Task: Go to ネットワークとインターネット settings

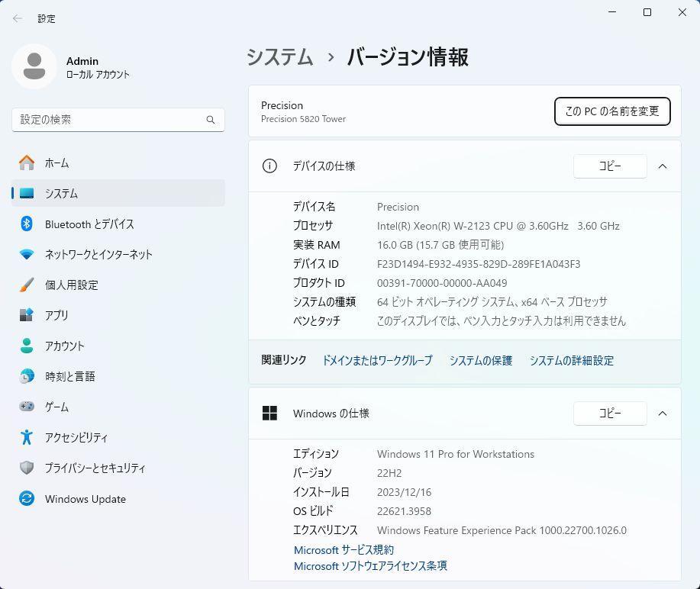Action: tap(118, 254)
